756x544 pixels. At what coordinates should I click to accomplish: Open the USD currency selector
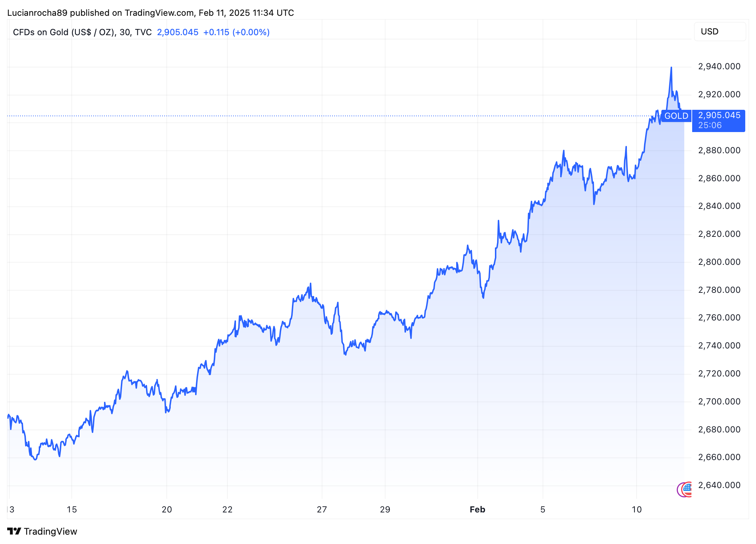[720, 32]
